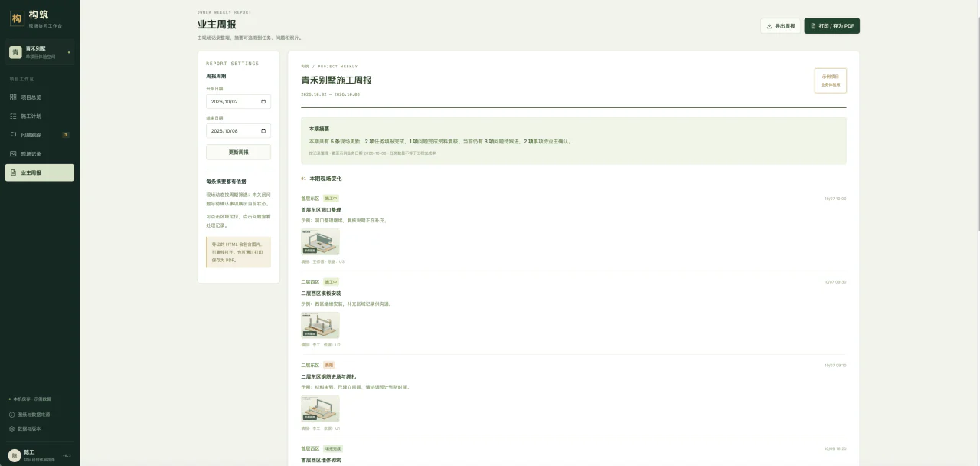
Task: Click the 青禾别墅施工周报 report title
Action: 336,80
